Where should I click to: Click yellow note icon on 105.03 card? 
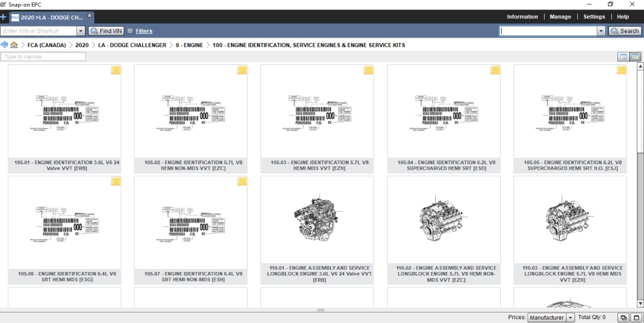click(368, 70)
